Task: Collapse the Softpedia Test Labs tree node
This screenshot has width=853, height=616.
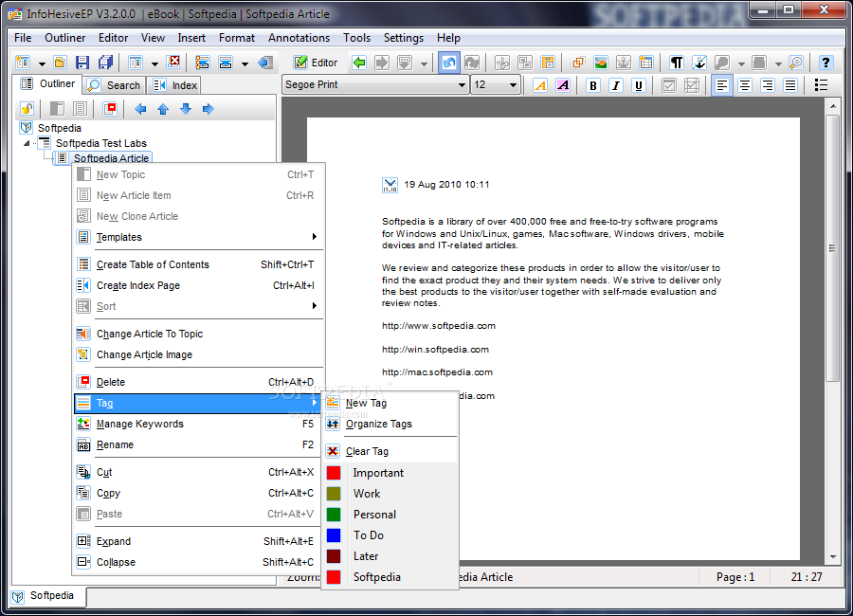Action: coord(27,144)
